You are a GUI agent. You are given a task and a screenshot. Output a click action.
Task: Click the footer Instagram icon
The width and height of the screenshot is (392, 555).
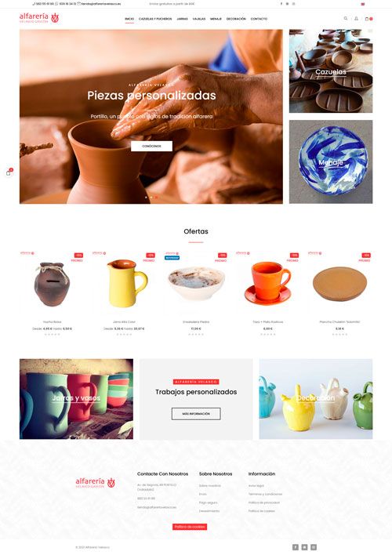[x=314, y=547]
